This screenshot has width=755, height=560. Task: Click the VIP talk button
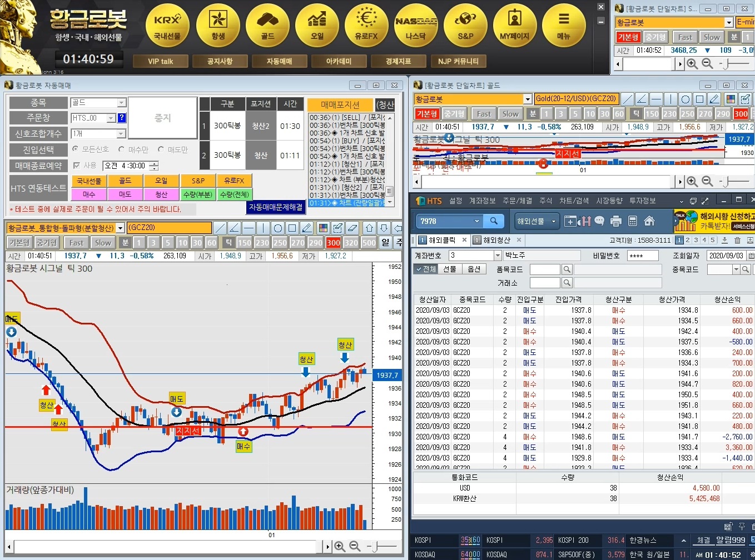point(160,61)
